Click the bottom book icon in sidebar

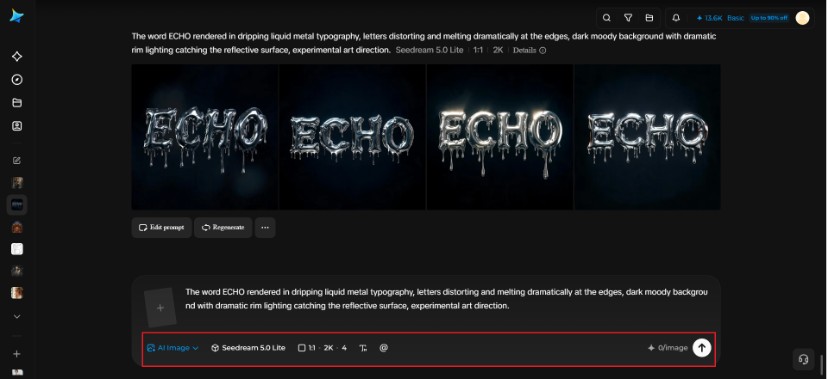17,372
